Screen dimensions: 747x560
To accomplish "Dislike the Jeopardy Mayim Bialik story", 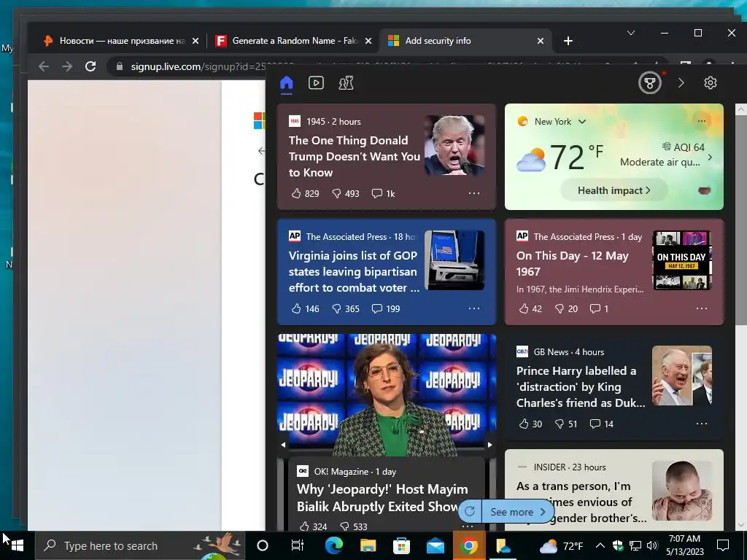I will click(354, 526).
